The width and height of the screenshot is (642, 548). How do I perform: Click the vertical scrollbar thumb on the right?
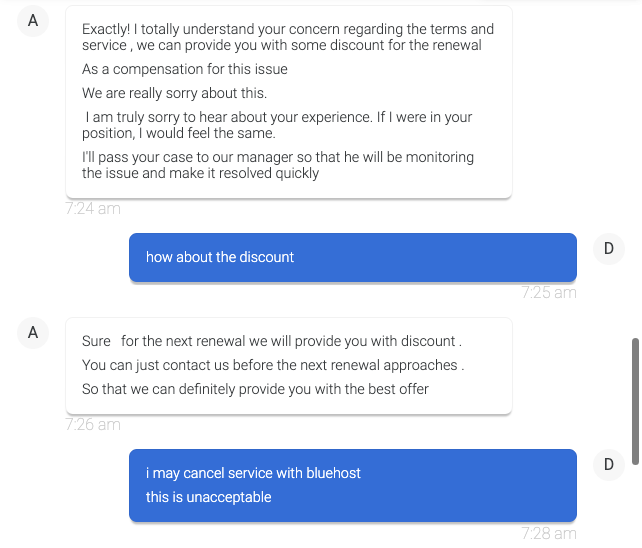634,399
